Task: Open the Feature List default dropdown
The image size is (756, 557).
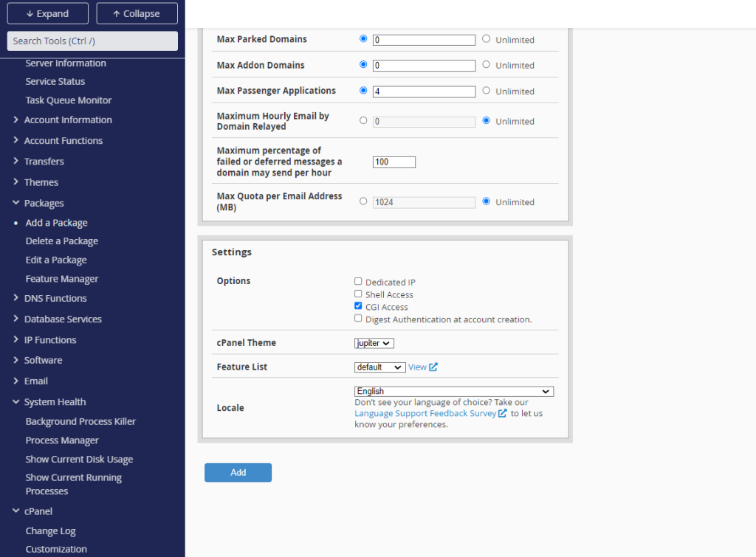Action: [380, 367]
